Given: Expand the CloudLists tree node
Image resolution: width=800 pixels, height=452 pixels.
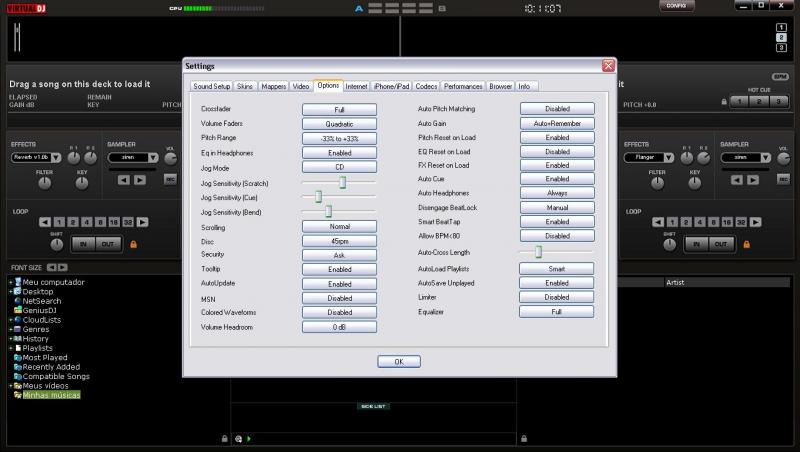Looking at the screenshot, I should coord(11,320).
